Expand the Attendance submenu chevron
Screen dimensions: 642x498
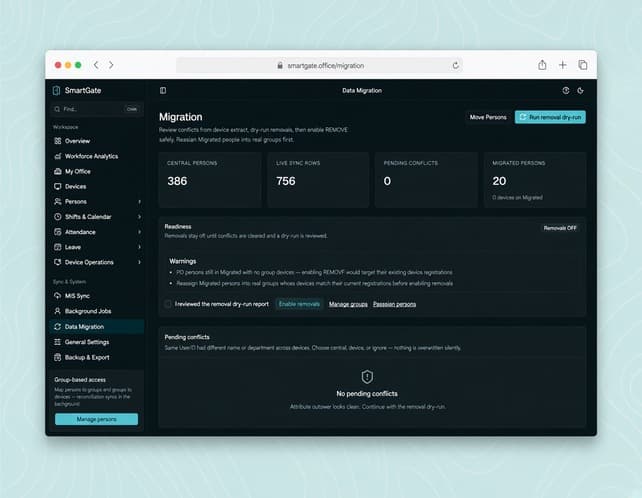pyautogui.click(x=139, y=232)
